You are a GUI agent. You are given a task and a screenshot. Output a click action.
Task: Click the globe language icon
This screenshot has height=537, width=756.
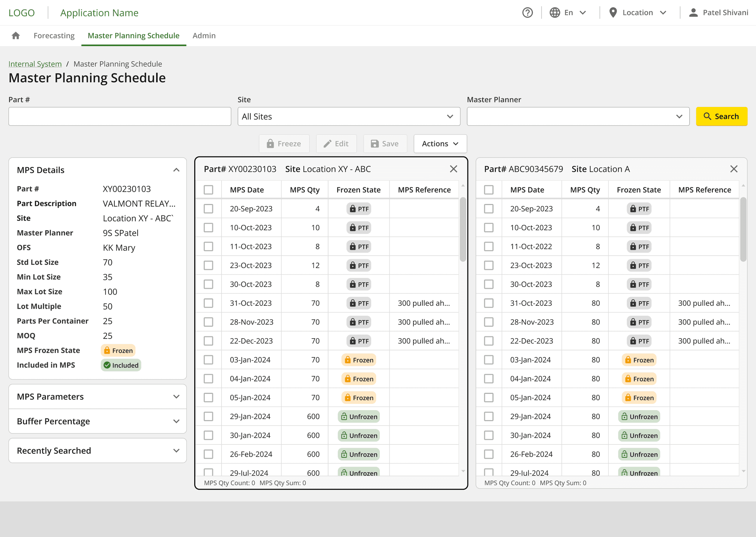point(554,13)
